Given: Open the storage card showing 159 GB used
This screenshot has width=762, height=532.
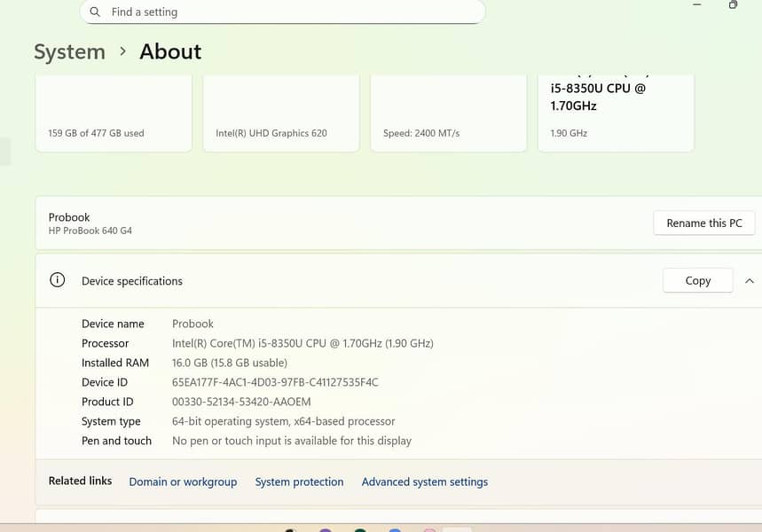Looking at the screenshot, I should tap(114, 115).
